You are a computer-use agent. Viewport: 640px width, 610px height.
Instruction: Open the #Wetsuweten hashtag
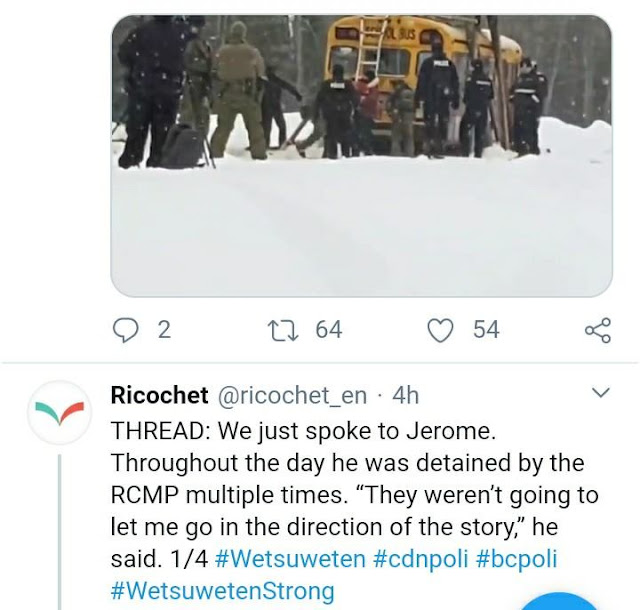click(x=290, y=559)
